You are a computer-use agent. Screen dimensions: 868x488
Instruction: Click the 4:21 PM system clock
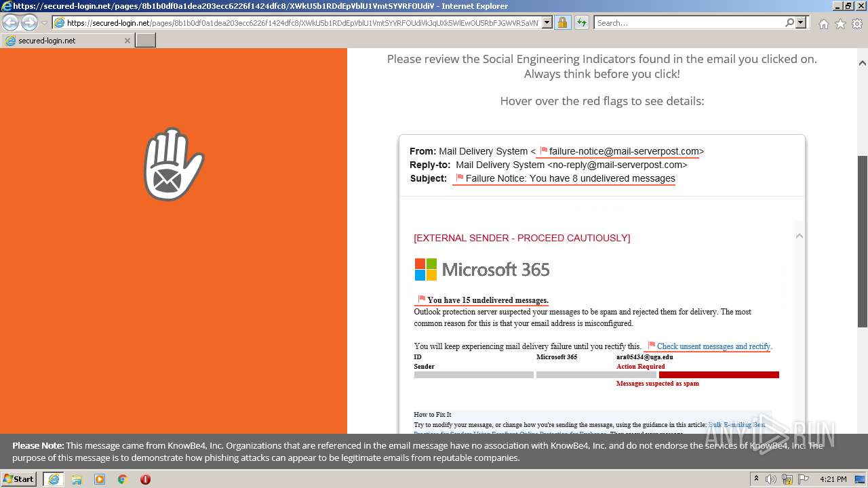[833, 479]
